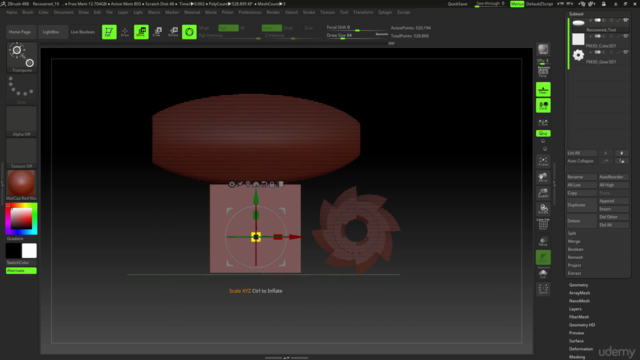
Task: Click the Rotate view icon in right shelf
Action: pos(543,209)
